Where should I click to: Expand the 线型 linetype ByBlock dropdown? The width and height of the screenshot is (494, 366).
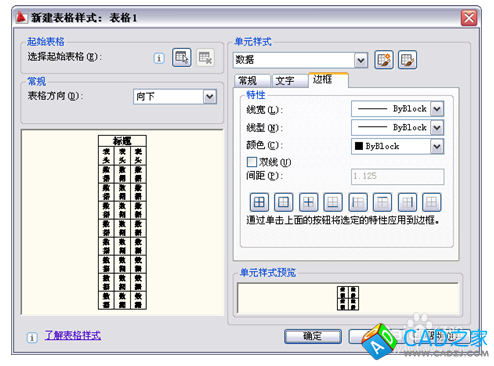[x=397, y=127]
